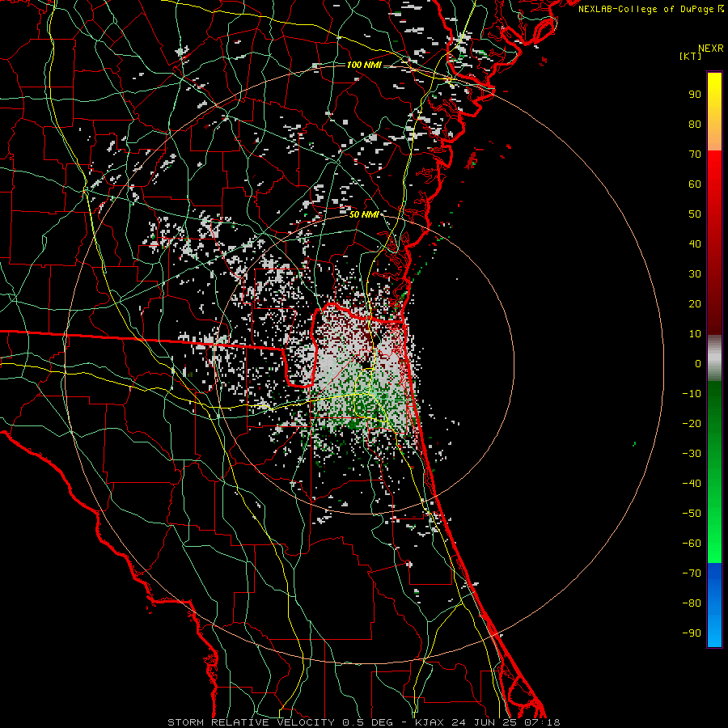728x728 pixels.
Task: Pick the blue bottom segment of color bar
Action: 714,605
